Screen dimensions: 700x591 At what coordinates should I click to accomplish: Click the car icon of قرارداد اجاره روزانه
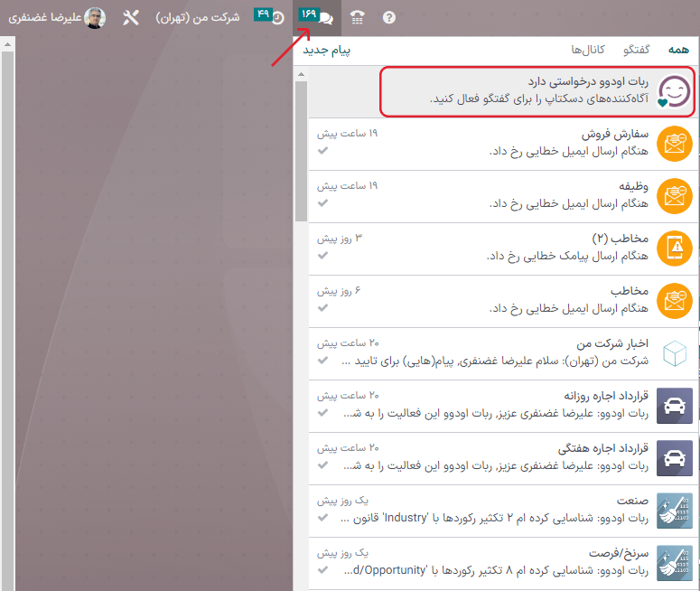[675, 406]
